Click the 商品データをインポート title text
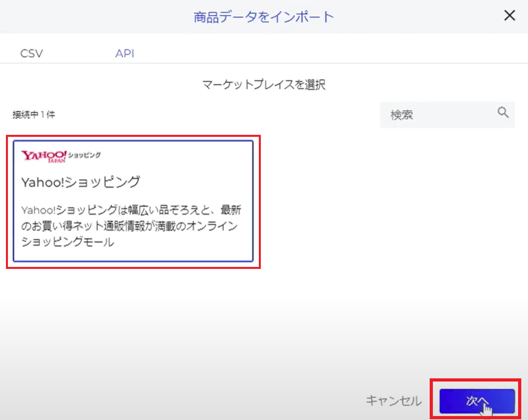This screenshot has width=528, height=420. click(x=264, y=17)
